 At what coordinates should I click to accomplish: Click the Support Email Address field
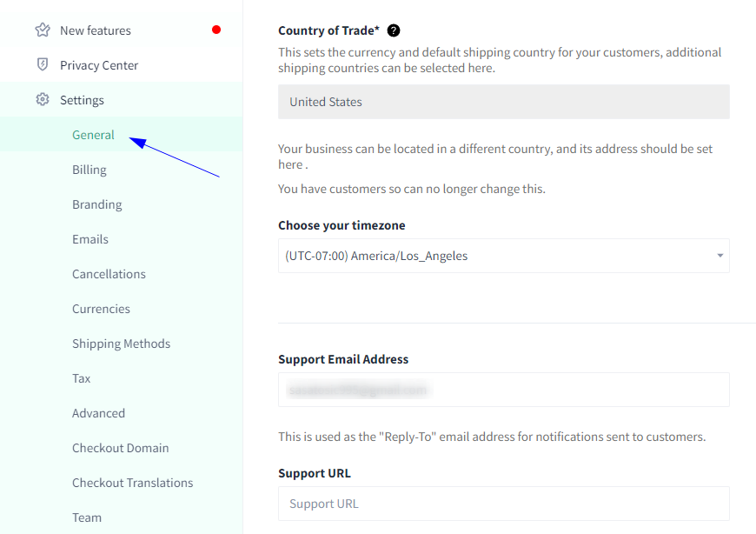click(x=503, y=390)
